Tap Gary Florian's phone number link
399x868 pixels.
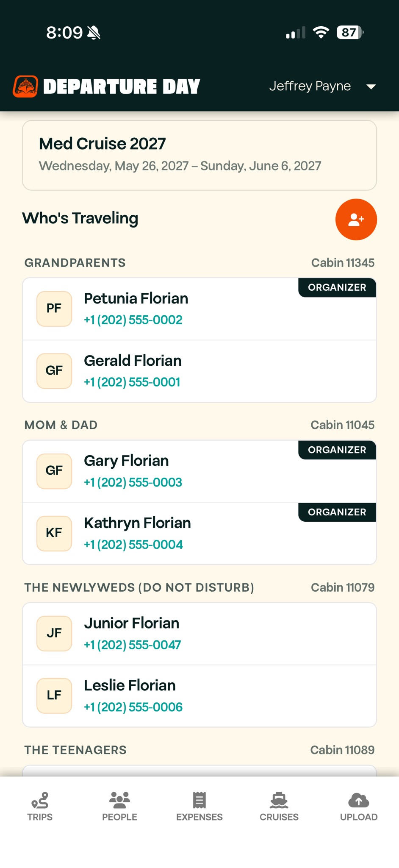click(x=133, y=482)
